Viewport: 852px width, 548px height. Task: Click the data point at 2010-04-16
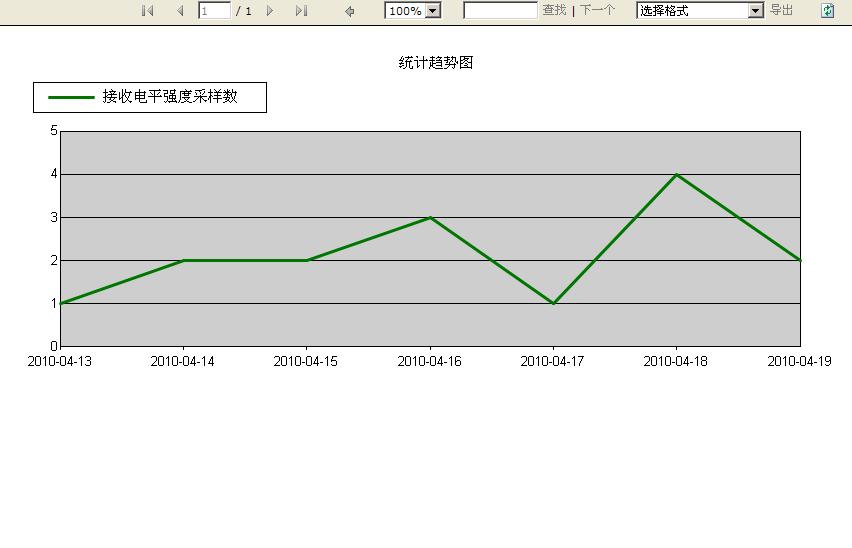pos(430,217)
